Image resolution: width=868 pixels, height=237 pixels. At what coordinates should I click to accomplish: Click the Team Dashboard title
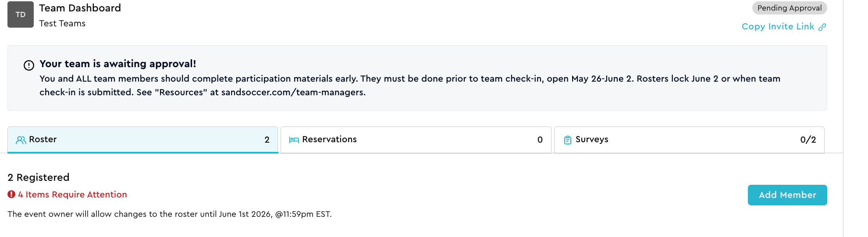point(80,8)
